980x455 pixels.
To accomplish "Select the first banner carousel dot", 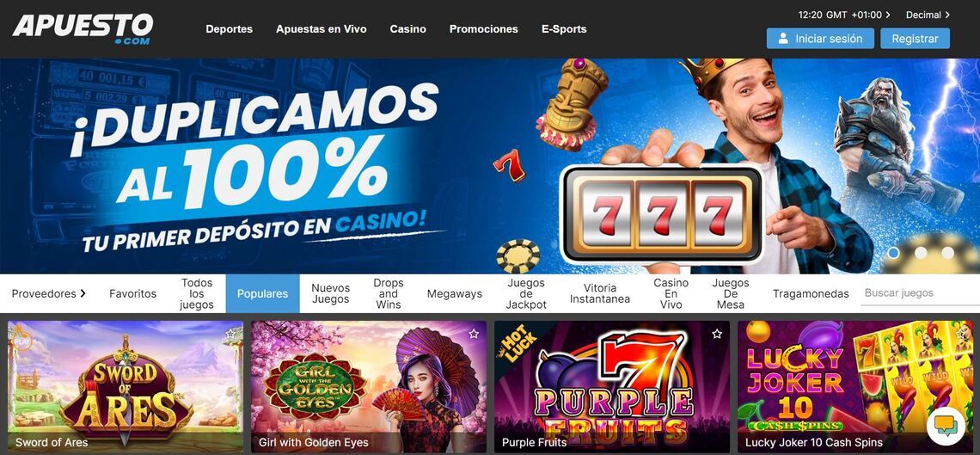I will click(x=894, y=253).
